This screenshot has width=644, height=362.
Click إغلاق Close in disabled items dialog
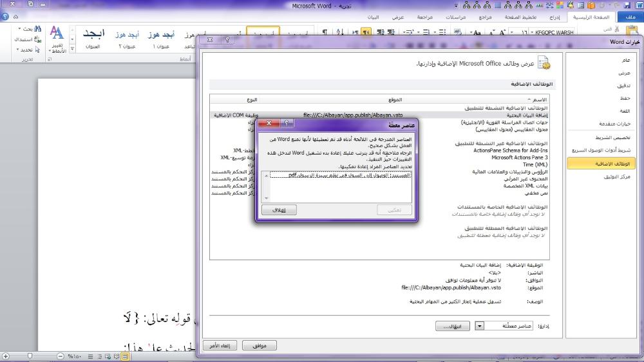tap(279, 210)
